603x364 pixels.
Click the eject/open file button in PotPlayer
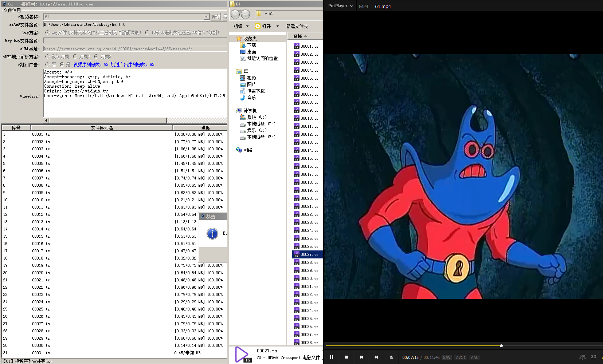click(391, 357)
